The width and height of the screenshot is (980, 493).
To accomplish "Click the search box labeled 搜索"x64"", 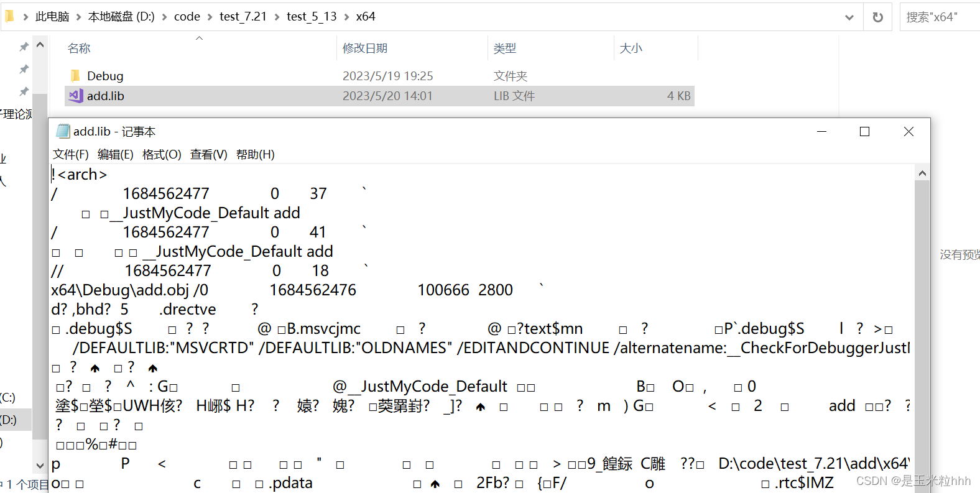I will [x=940, y=17].
